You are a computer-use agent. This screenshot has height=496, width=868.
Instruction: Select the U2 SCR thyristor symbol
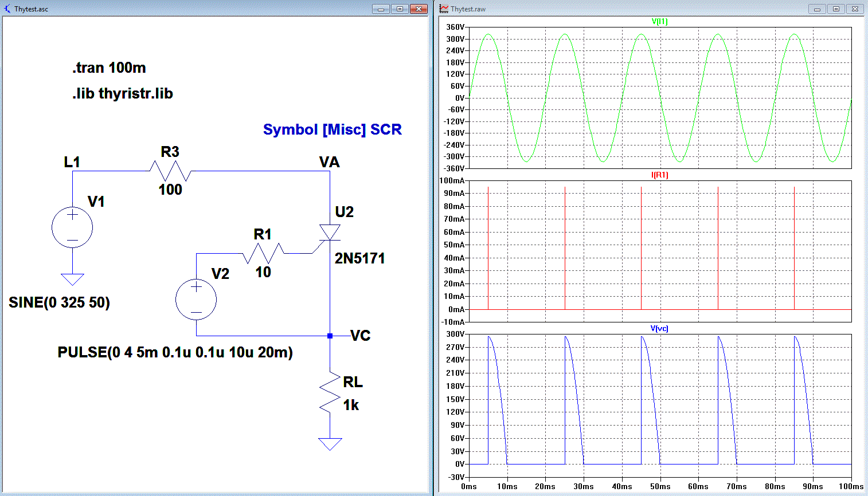[329, 233]
